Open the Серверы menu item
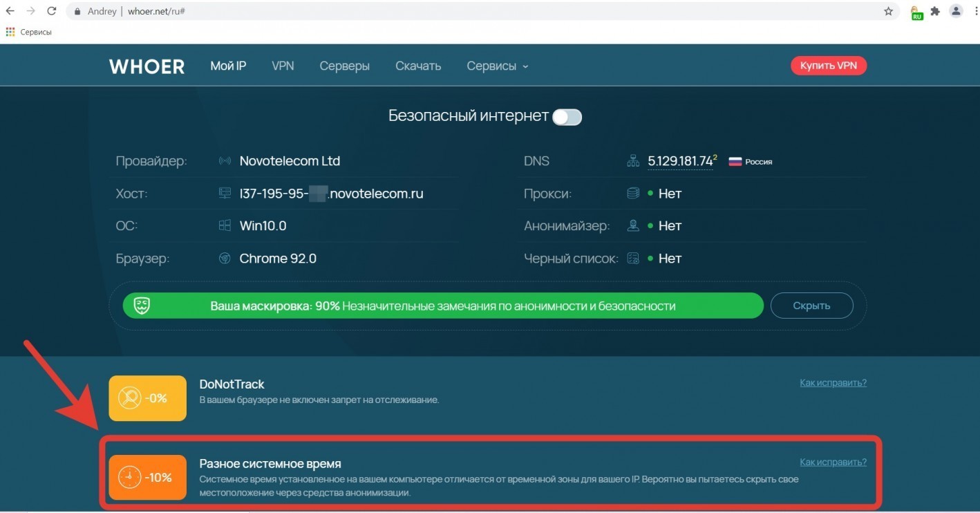This screenshot has width=980, height=513. pos(344,66)
